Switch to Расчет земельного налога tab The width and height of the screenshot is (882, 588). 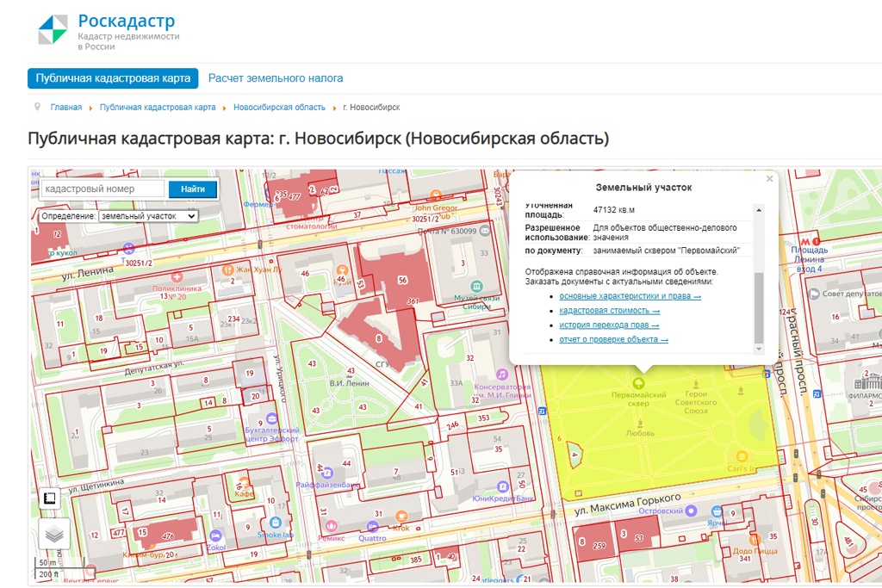[276, 78]
